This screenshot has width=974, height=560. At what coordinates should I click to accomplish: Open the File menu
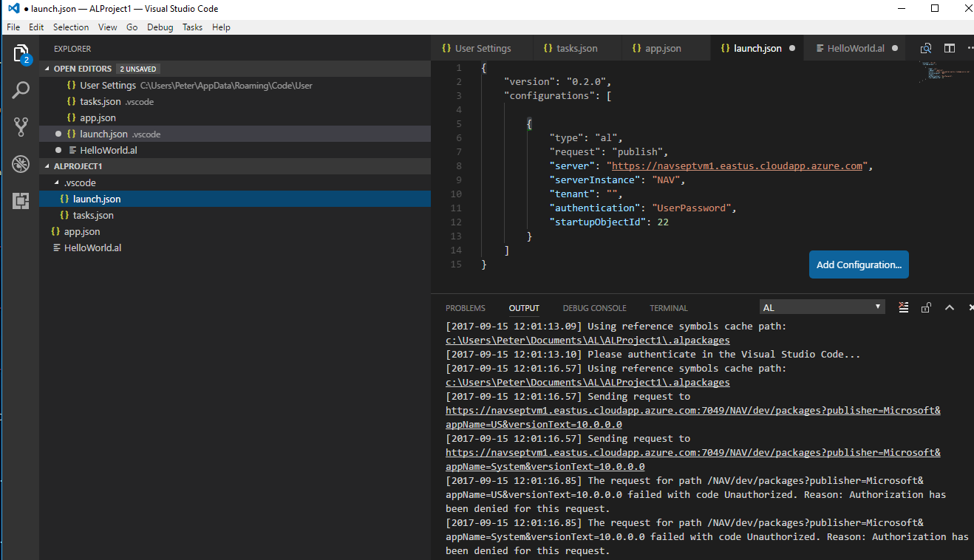[13, 27]
